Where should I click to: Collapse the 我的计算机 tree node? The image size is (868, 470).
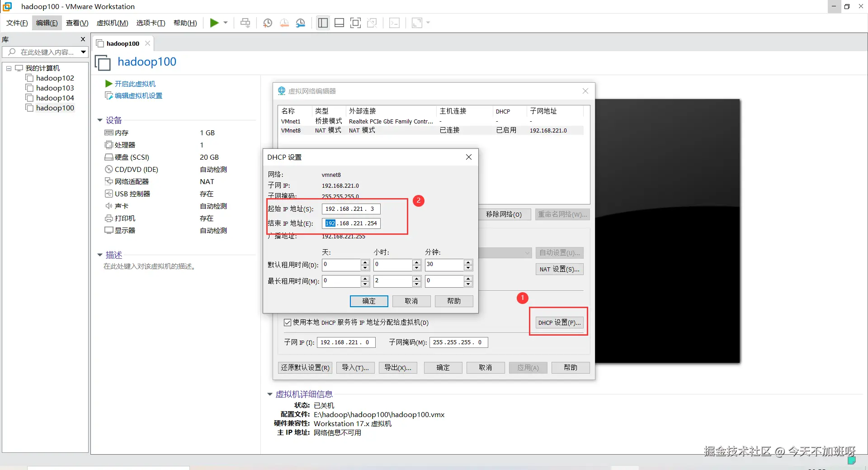(x=9, y=68)
